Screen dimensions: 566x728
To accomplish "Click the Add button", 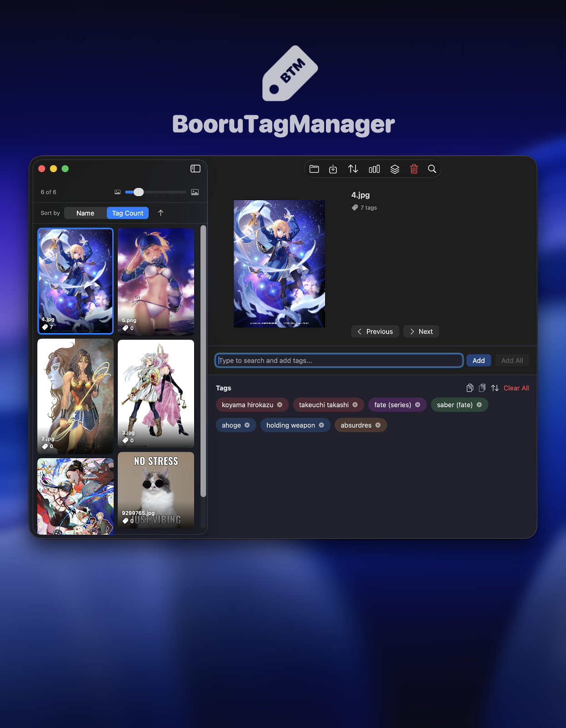I will pyautogui.click(x=479, y=360).
